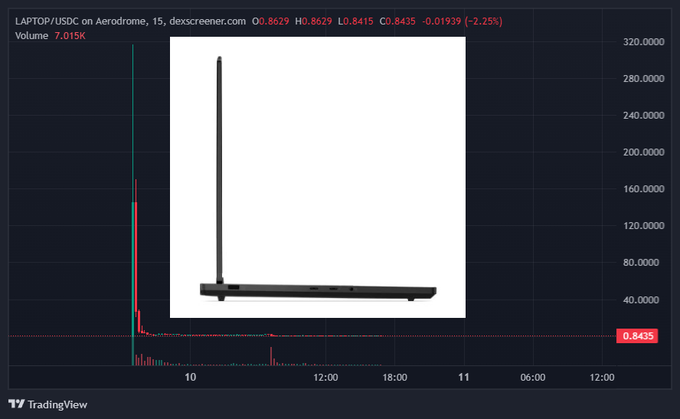Select the first 12:00 time axis label
This screenshot has height=419, width=680.
click(326, 377)
